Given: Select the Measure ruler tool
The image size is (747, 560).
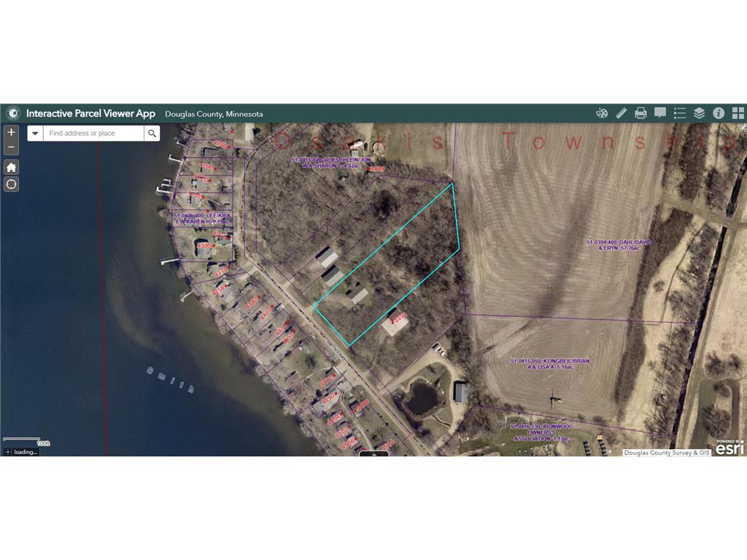Looking at the screenshot, I should click(622, 113).
